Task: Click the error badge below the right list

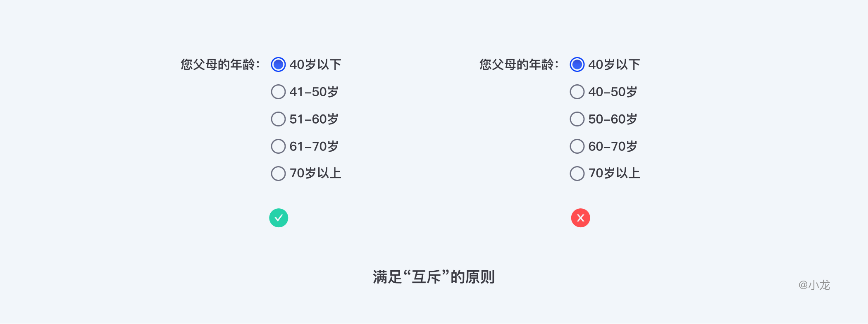Action: pyautogui.click(x=580, y=218)
